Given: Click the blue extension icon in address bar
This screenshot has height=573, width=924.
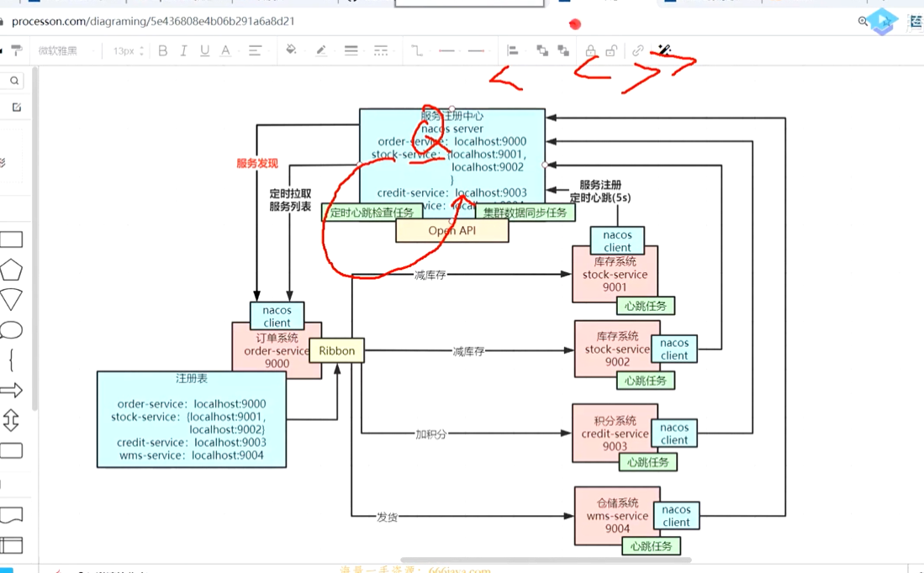Looking at the screenshot, I should click(882, 22).
